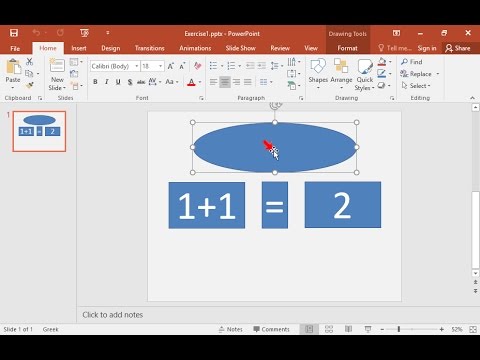Viewport: 480px width, 360px height.
Task: Start presentation from beginning icon
Action: point(84,33)
